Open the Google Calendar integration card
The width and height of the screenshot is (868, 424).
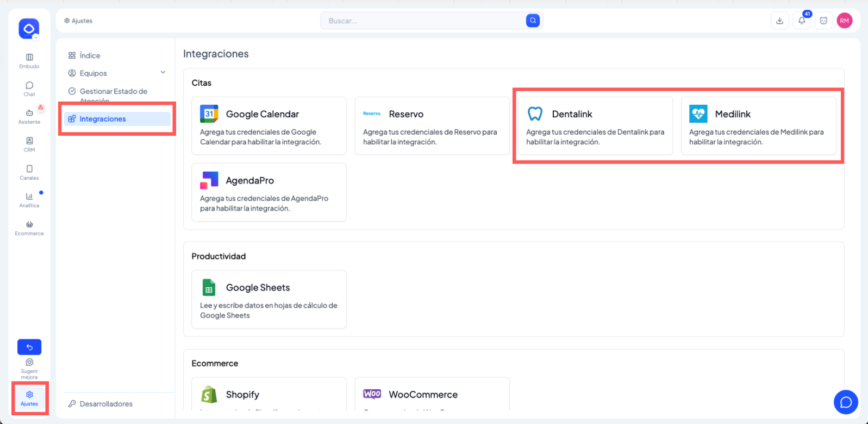point(268,126)
